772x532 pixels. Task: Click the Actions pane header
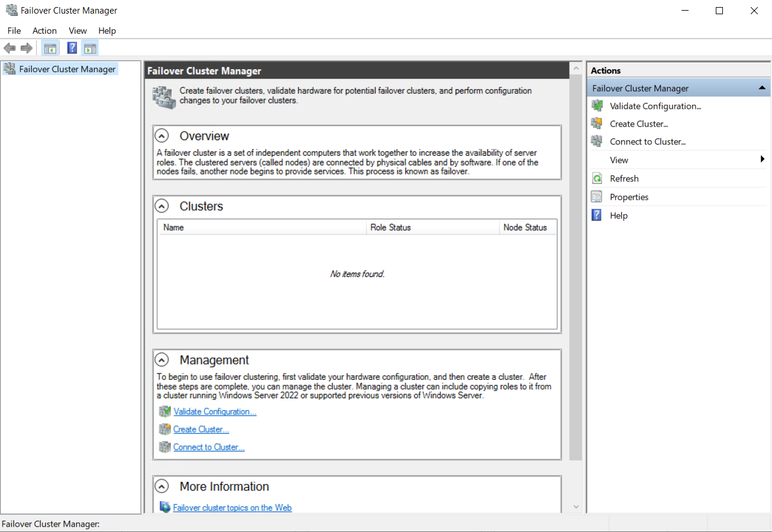(x=679, y=70)
